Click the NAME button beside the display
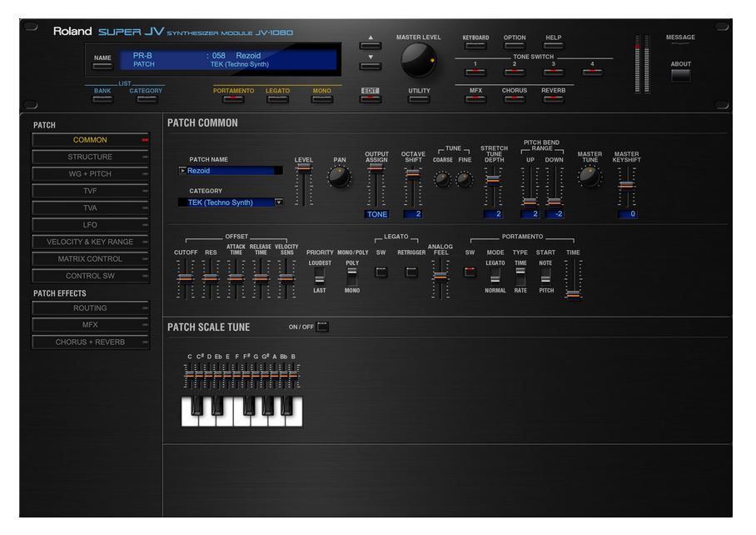 [x=102, y=66]
